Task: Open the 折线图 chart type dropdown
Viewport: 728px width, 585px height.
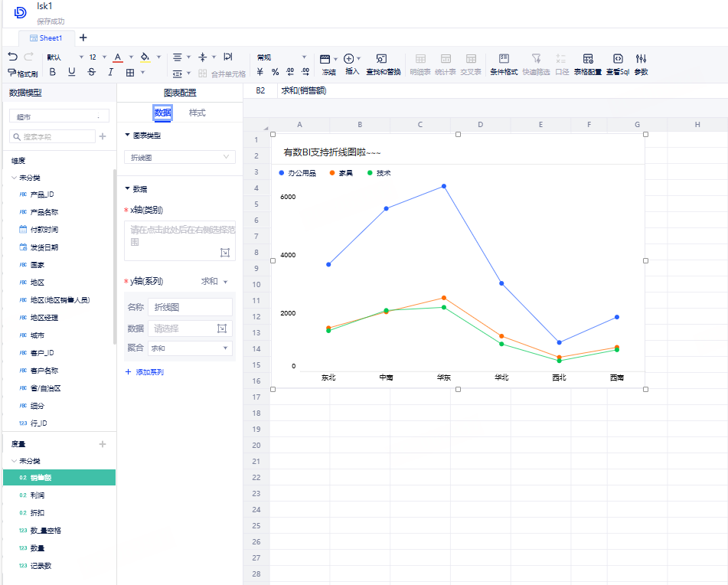Action: (180, 157)
